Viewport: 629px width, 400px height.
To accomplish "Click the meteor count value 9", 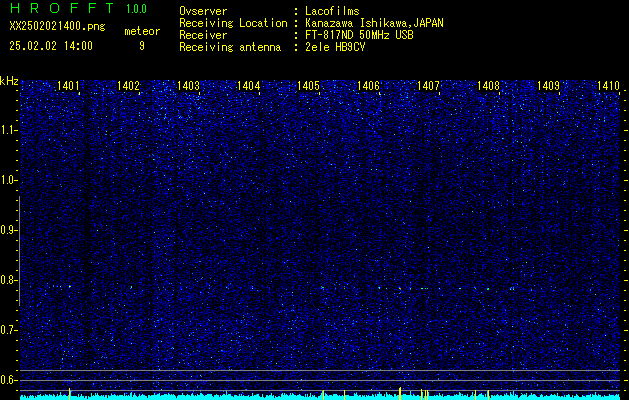I will pyautogui.click(x=142, y=46).
